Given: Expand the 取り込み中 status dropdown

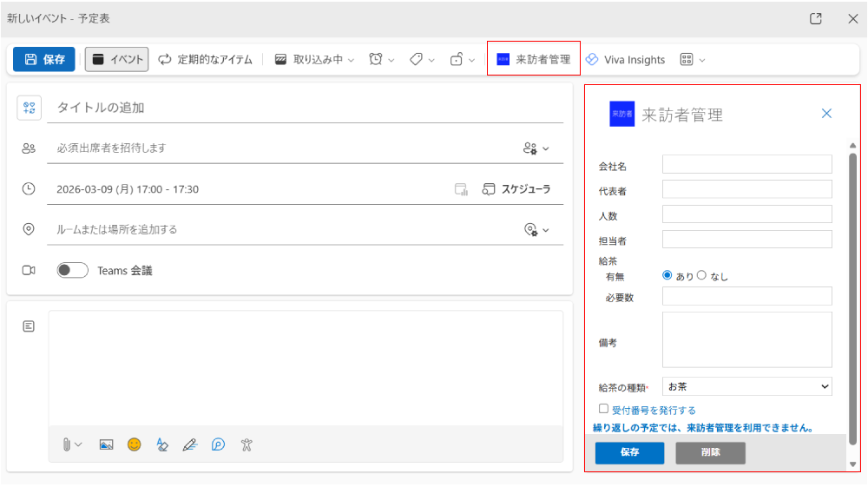Looking at the screenshot, I should click(315, 60).
